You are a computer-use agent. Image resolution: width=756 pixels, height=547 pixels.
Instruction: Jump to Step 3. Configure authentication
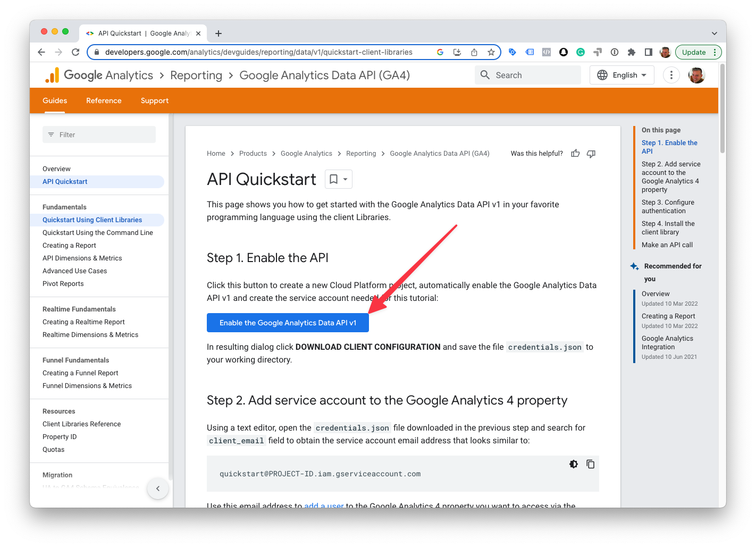(668, 206)
